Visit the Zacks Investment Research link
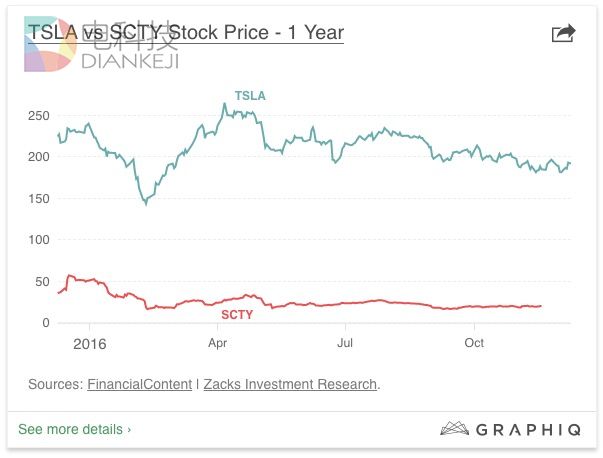603x458 pixels. [x=290, y=384]
